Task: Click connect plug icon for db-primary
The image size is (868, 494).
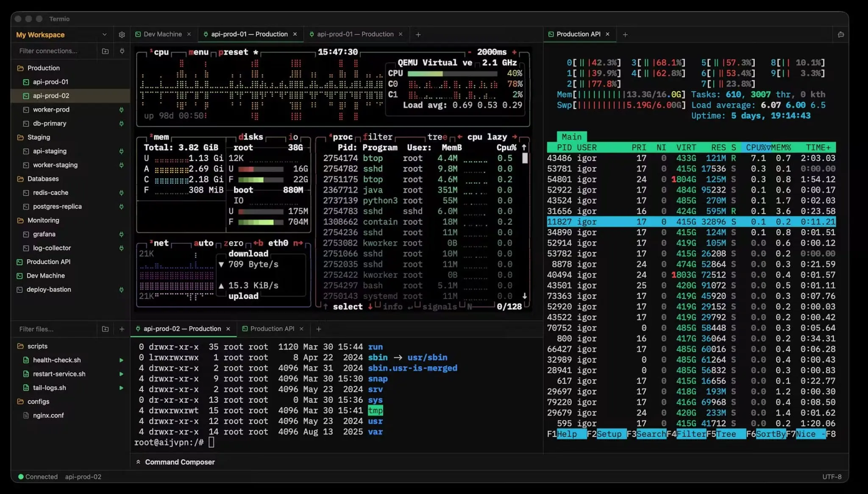Action: coord(121,123)
